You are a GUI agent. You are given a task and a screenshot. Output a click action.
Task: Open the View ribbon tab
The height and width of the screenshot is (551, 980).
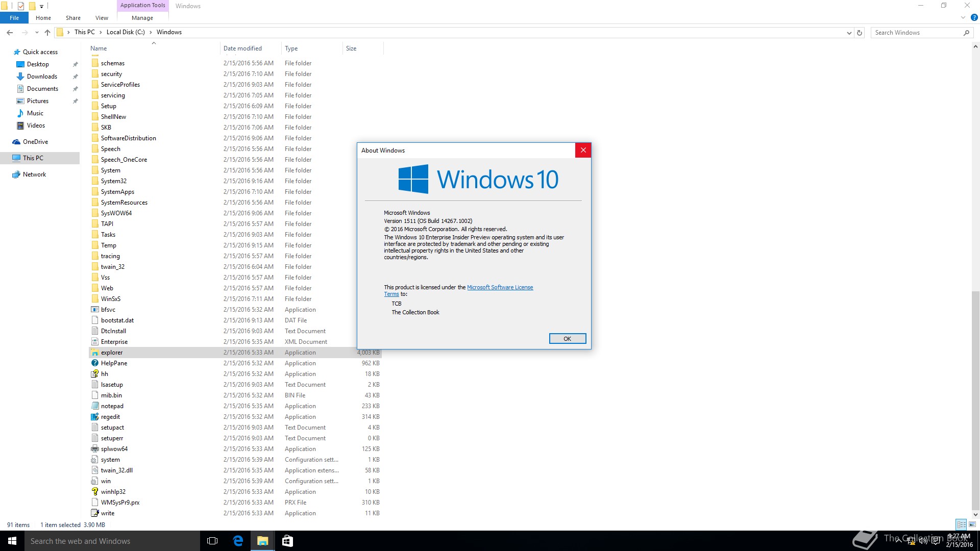[102, 18]
